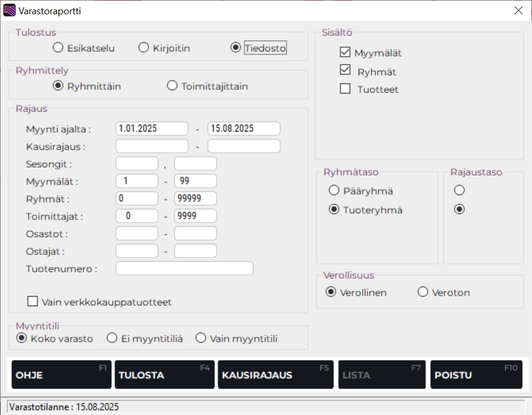The height and width of the screenshot is (415, 532).
Task: Uncheck the Myymälät content checkbox
Action: pyautogui.click(x=345, y=52)
